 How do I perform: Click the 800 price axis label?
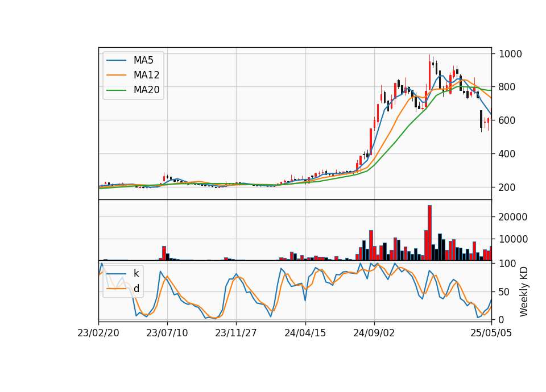(x=507, y=87)
